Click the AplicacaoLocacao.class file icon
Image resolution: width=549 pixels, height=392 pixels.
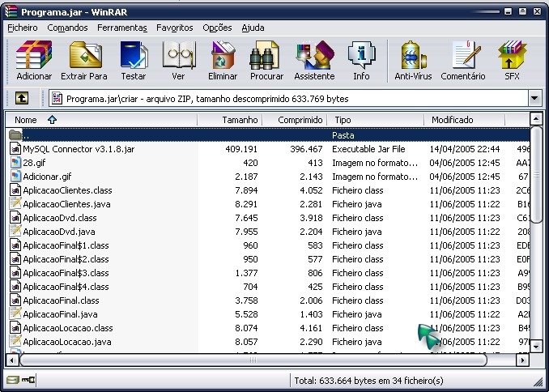pos(15,328)
